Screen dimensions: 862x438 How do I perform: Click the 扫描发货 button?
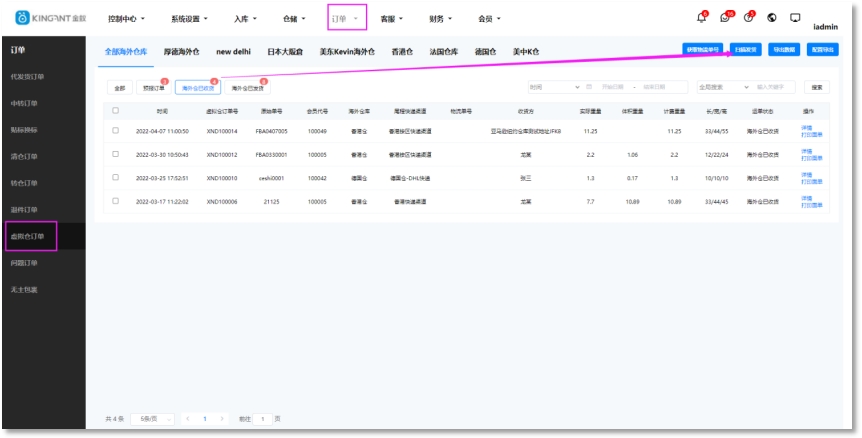pyautogui.click(x=745, y=49)
